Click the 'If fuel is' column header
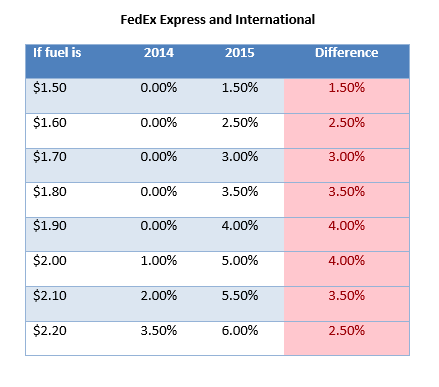This screenshot has width=439, height=387. [57, 53]
